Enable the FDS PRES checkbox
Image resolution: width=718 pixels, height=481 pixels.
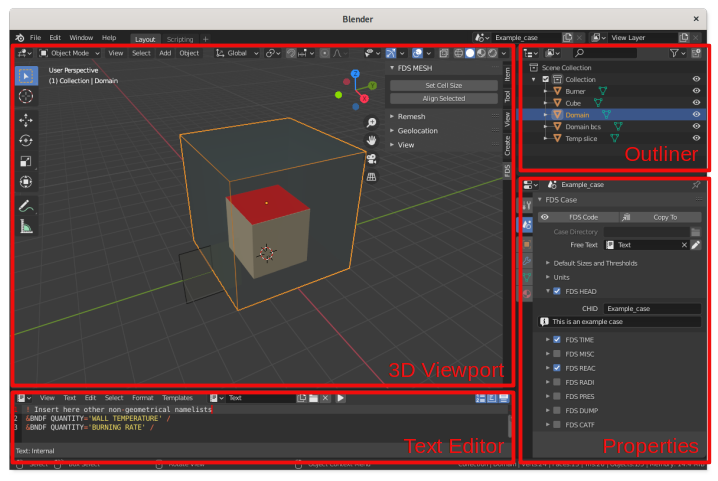pos(557,397)
